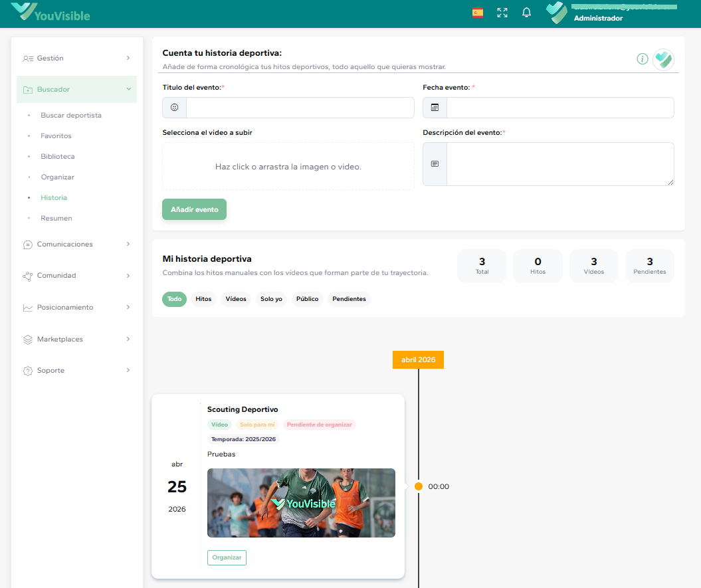
Task: Open Resumen submenu item
Action: 56,218
